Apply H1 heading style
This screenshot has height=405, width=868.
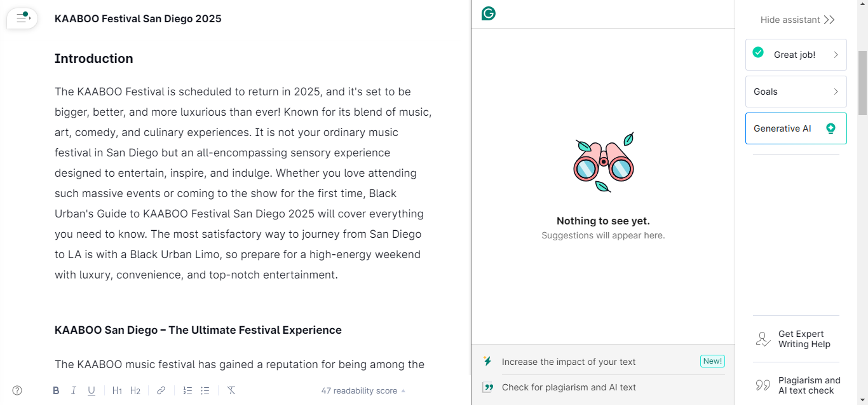(x=117, y=390)
